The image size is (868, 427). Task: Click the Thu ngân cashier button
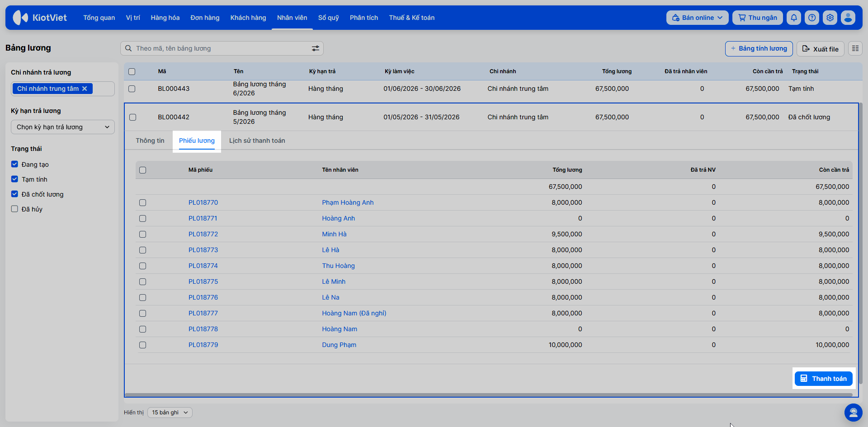click(758, 18)
